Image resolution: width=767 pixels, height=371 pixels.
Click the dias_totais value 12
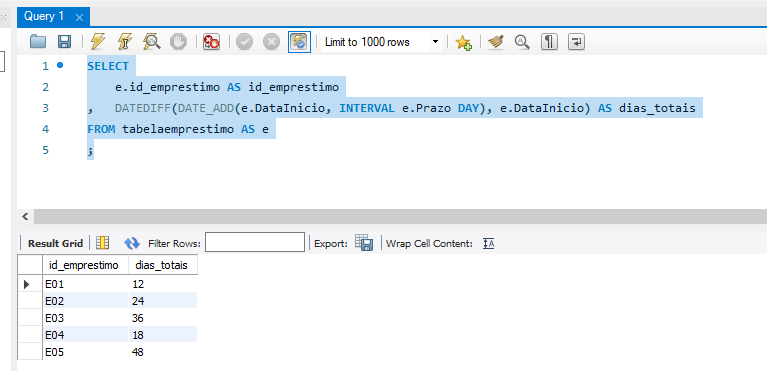pyautogui.click(x=163, y=284)
